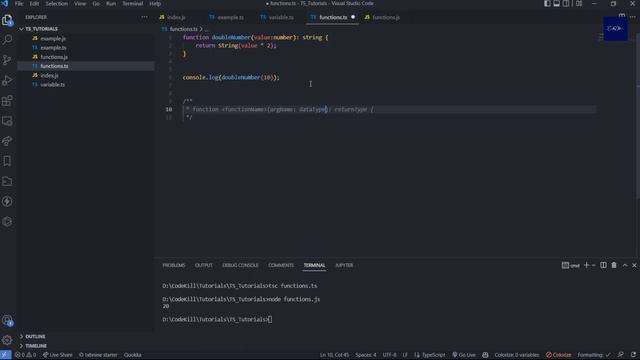The height and width of the screenshot is (360, 640).
Task: Switch to the DEBUG CONSOLE panel tab
Action: (240, 265)
